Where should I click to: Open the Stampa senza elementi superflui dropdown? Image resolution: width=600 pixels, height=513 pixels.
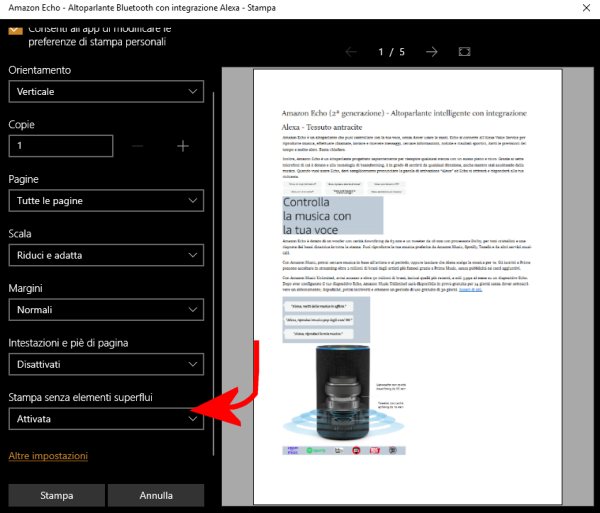[106, 419]
